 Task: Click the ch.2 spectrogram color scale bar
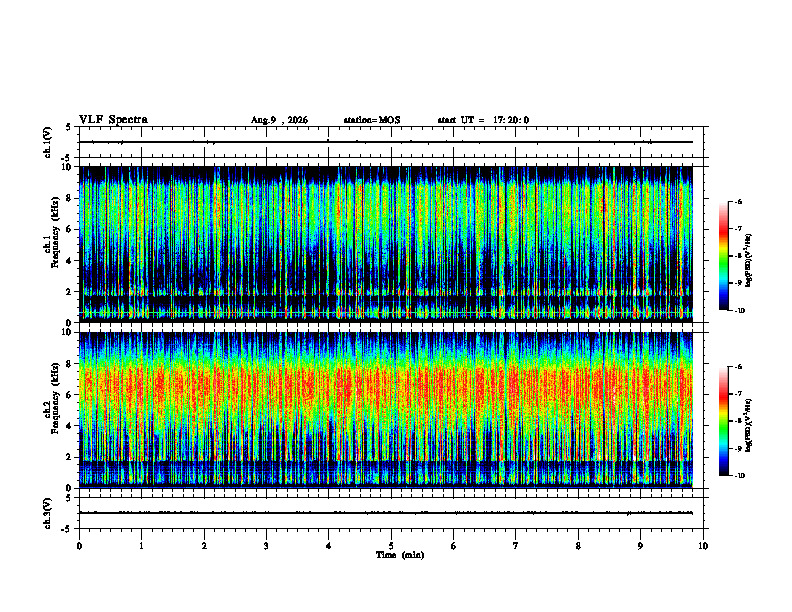723,421
